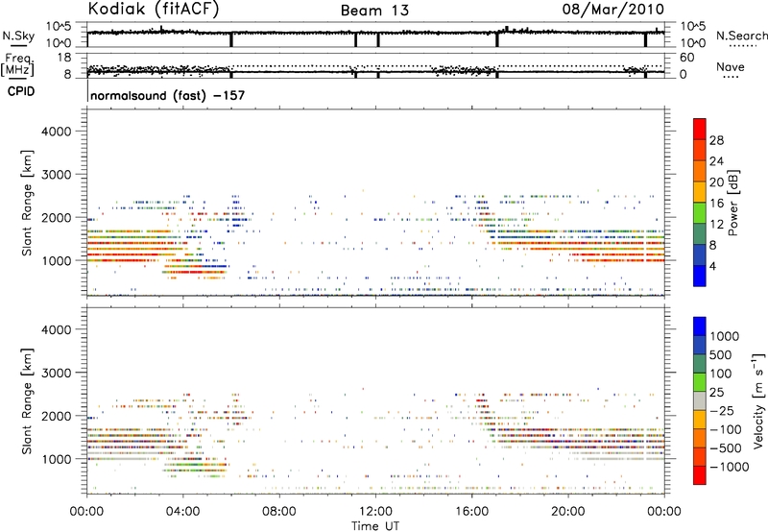This screenshot has width=768, height=532.
Task: Click the gray segment of velocity colorbar
Action: coord(700,400)
